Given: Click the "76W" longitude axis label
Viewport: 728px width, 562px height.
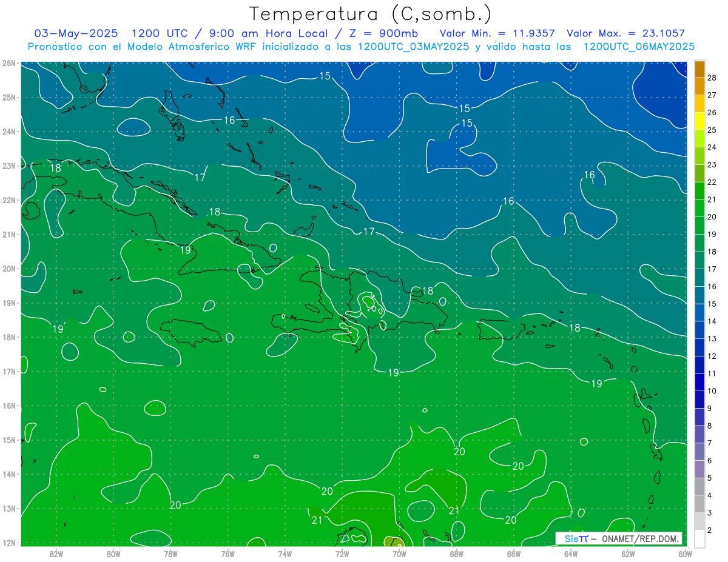Looking at the screenshot, I should [228, 553].
